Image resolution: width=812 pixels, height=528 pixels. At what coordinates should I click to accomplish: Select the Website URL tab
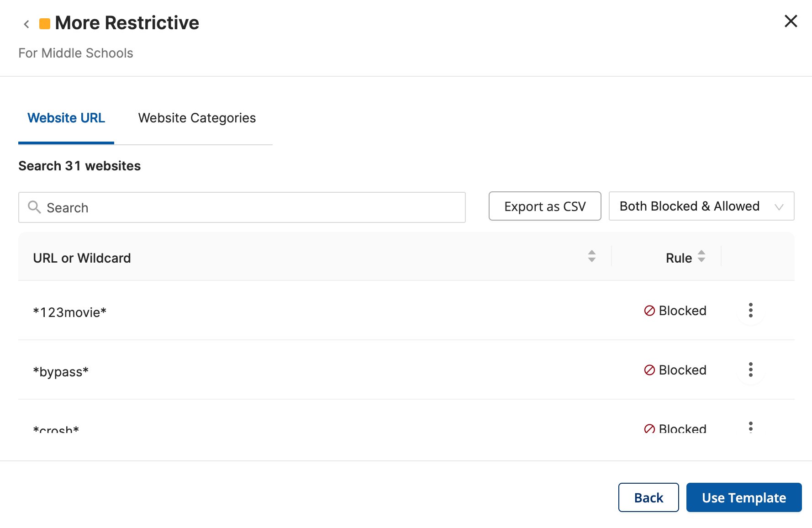[x=66, y=118]
